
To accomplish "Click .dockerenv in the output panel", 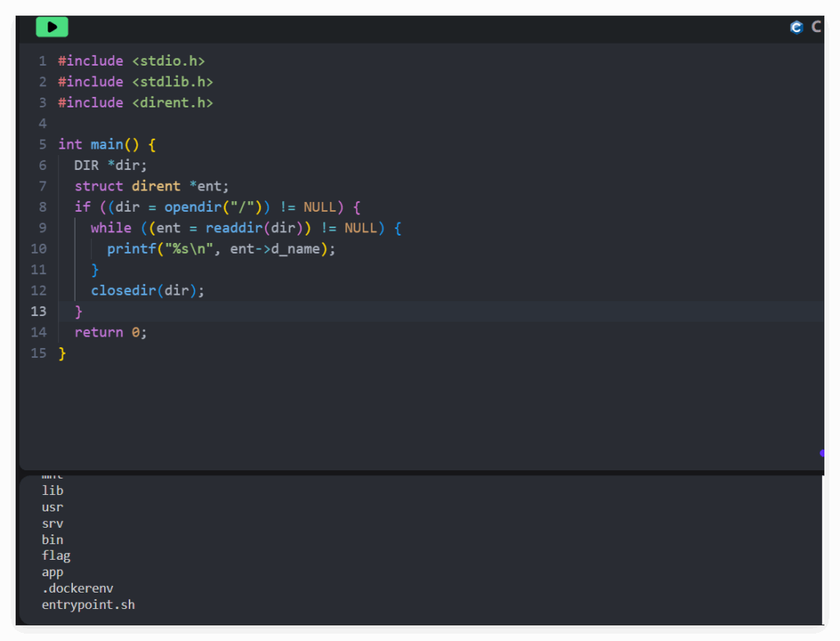I will pyautogui.click(x=77, y=588).
